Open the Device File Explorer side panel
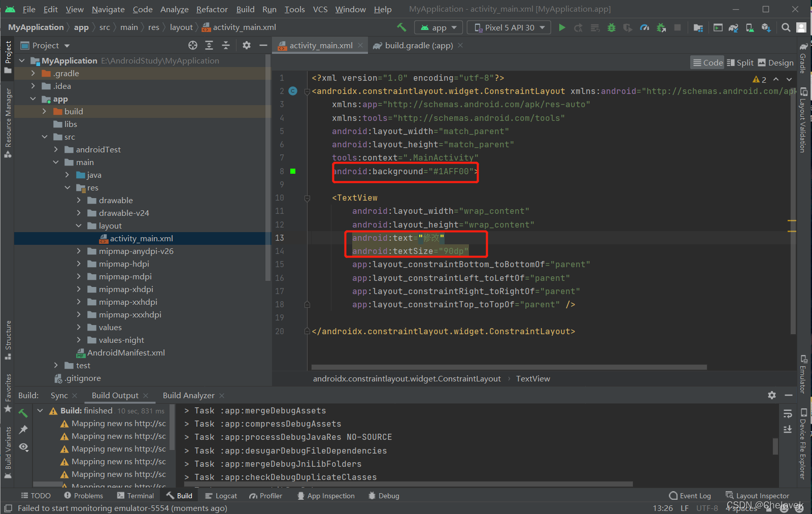Screen dimensions: 812x514 pyautogui.click(x=803, y=444)
